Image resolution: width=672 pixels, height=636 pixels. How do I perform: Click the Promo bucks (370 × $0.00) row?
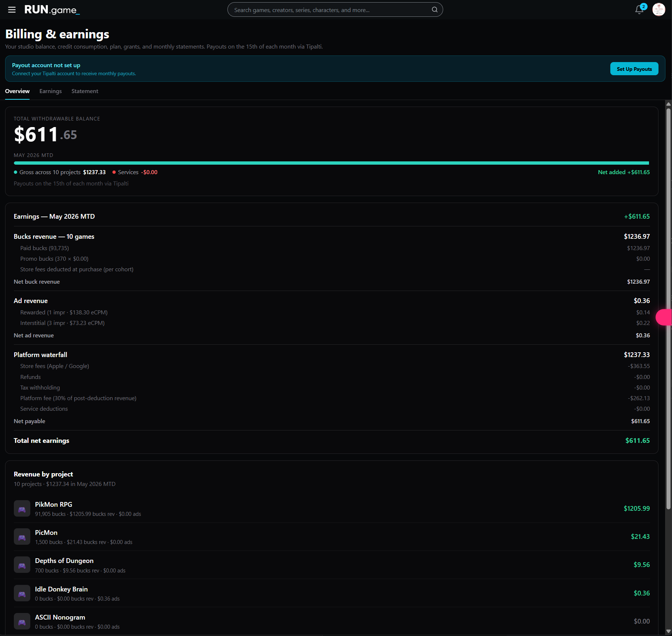(331, 259)
